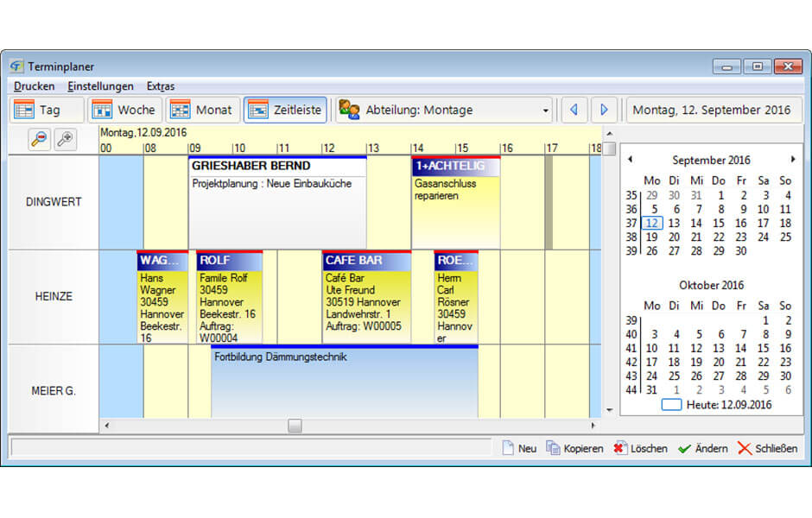Switch to Tag day view
Viewport: 812px width, 518px height.
[48, 110]
